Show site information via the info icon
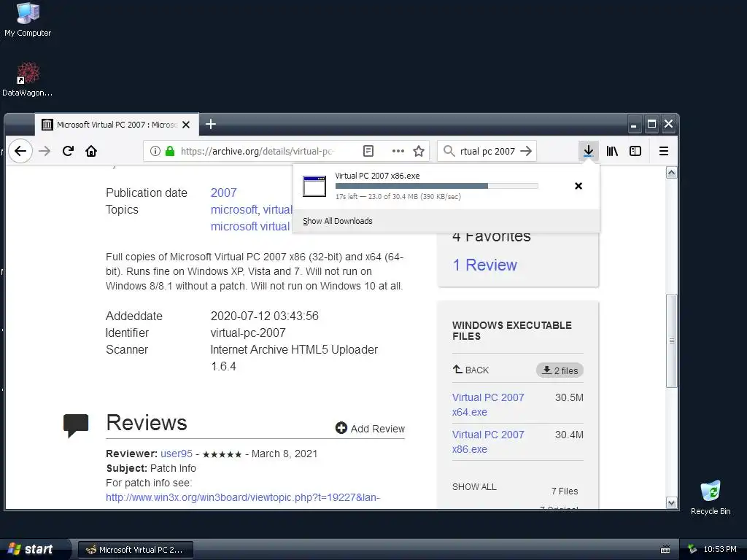 pos(155,151)
